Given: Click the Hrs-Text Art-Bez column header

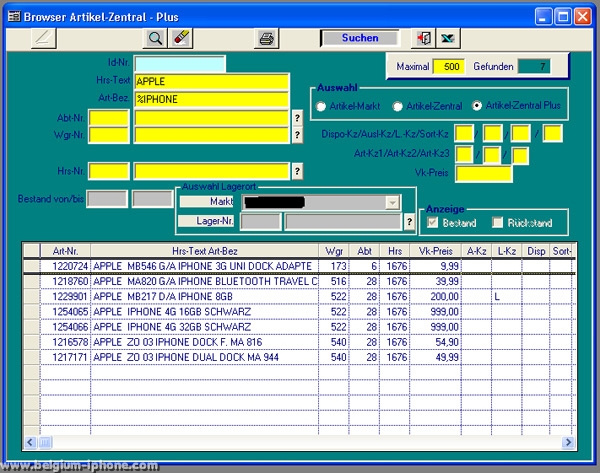Looking at the screenshot, I should (x=204, y=251).
